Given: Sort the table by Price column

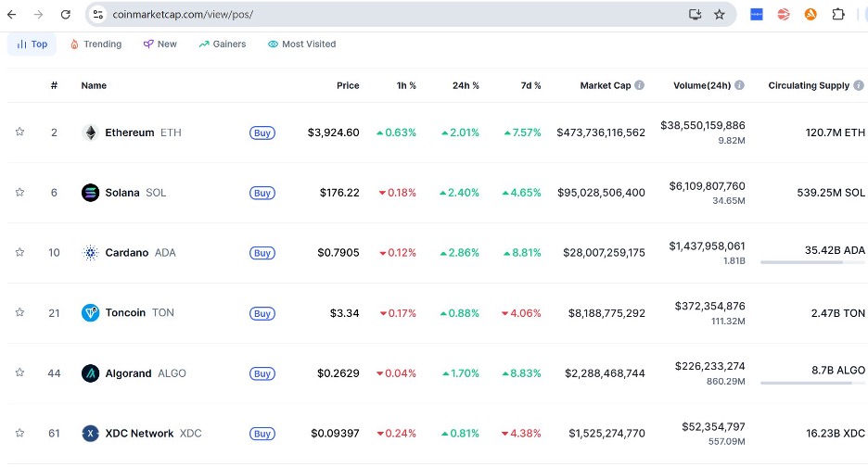Looking at the screenshot, I should pos(348,85).
